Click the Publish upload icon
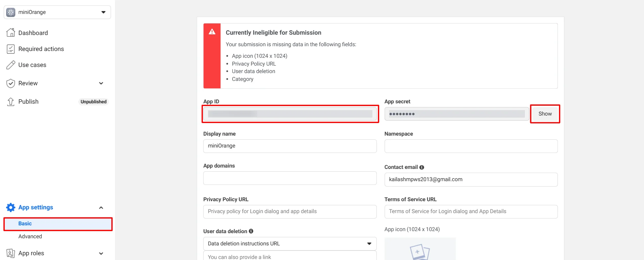The height and width of the screenshot is (260, 644). click(x=11, y=102)
